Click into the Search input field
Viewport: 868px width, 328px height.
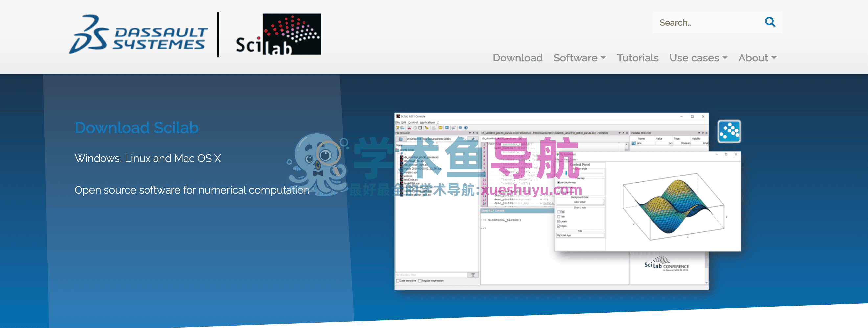708,23
